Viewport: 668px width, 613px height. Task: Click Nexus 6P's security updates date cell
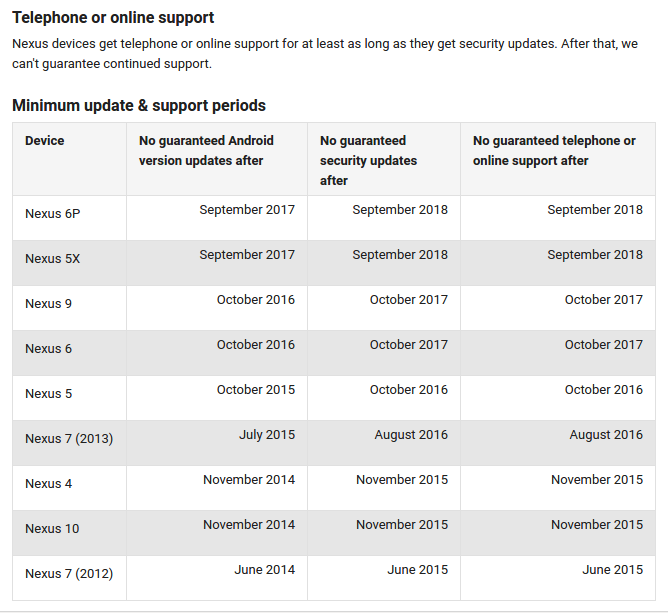[x=400, y=210]
